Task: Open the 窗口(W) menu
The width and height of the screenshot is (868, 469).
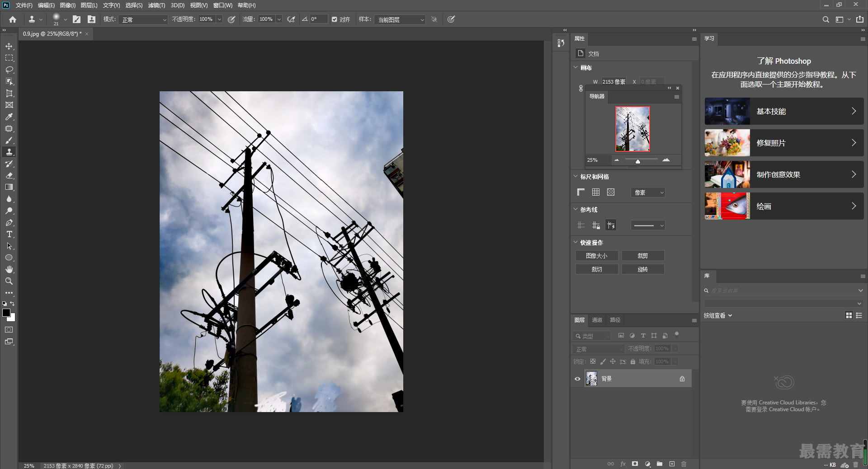Action: point(222,5)
